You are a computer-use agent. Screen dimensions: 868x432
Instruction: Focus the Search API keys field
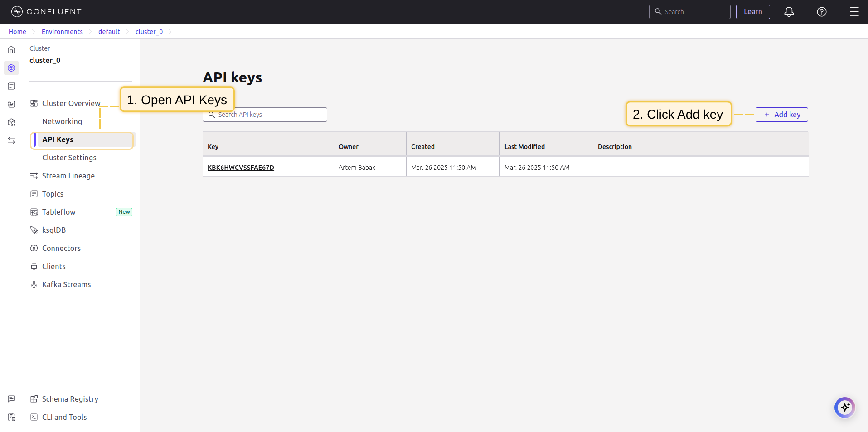pos(265,115)
